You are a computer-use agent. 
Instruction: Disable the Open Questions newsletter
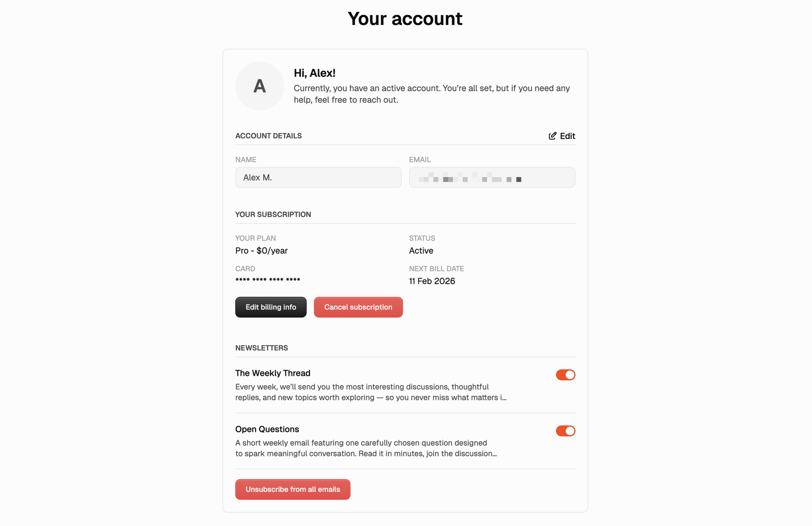point(565,431)
